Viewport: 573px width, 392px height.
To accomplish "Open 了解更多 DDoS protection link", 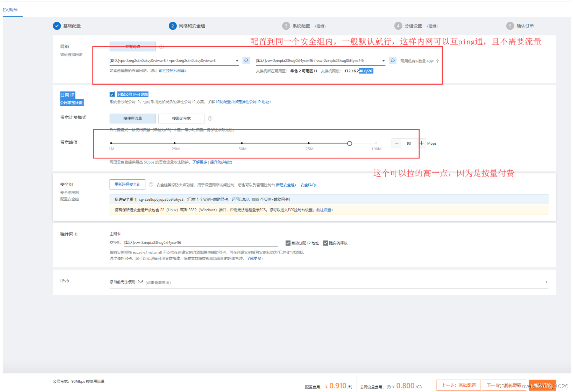I will pos(200,162).
